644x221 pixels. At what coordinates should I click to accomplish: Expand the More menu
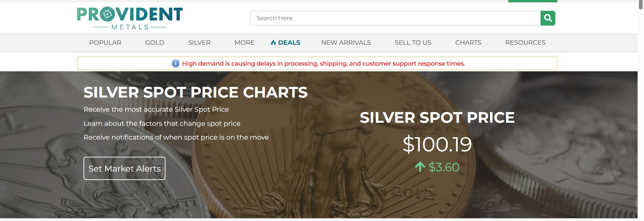click(244, 43)
